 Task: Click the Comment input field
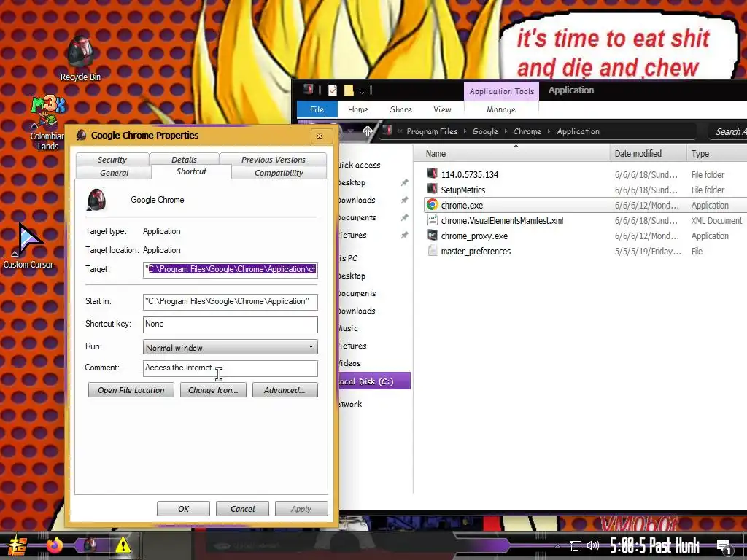coord(230,368)
